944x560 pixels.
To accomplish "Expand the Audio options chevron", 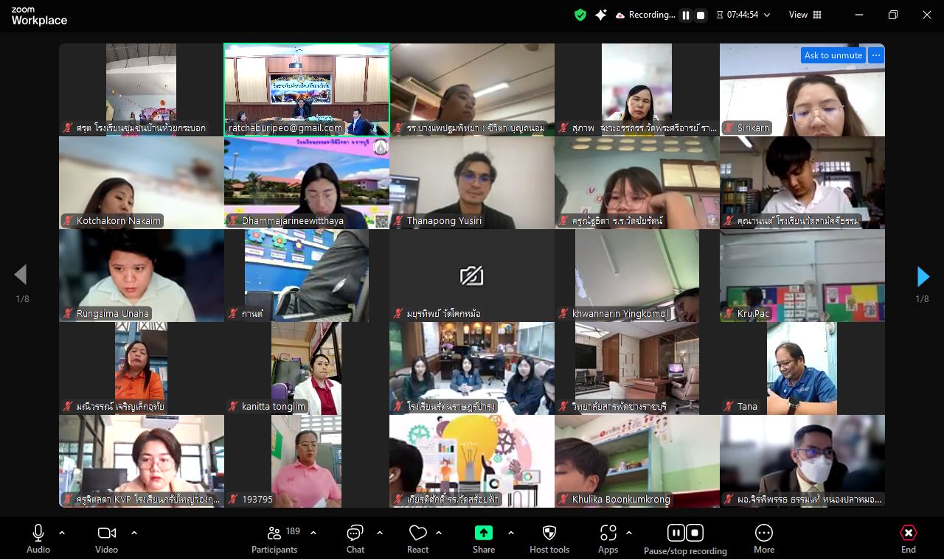I will pos(62,533).
